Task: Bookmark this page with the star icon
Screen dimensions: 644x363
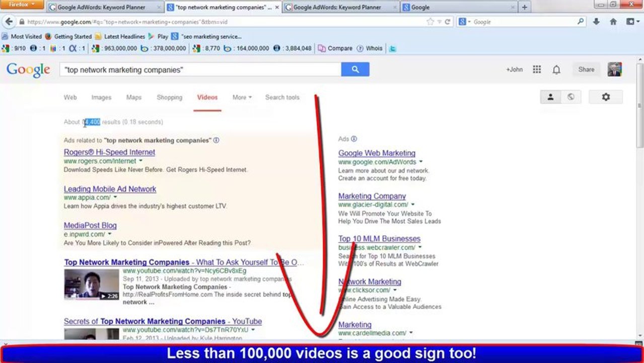Action: tap(430, 22)
